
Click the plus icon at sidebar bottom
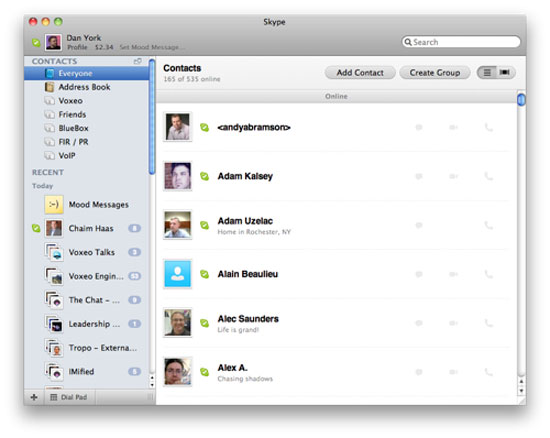34,397
